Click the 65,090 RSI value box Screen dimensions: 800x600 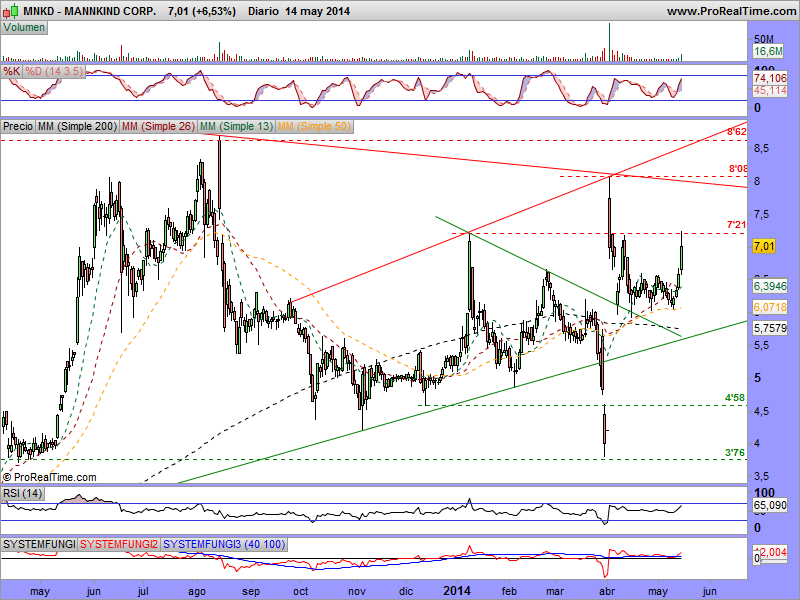click(770, 506)
